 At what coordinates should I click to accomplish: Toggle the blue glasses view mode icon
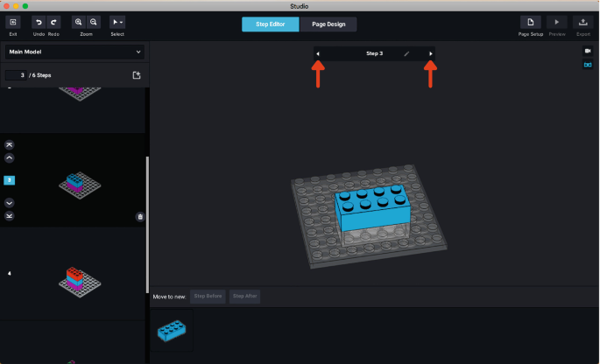point(588,65)
